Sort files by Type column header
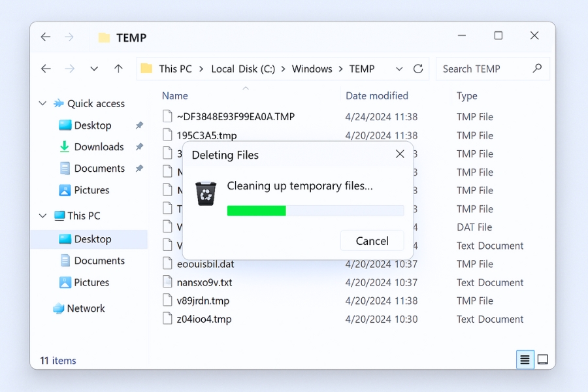This screenshot has height=392, width=588. 467,96
